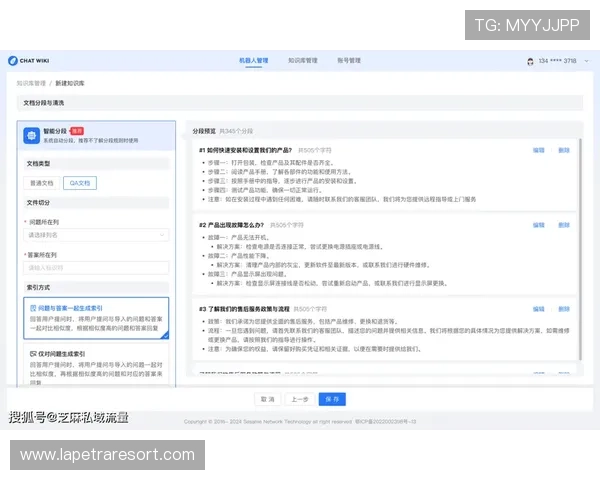This screenshot has height=480, width=600.
Task: Click the red 推荐 badge
Action: 77,131
